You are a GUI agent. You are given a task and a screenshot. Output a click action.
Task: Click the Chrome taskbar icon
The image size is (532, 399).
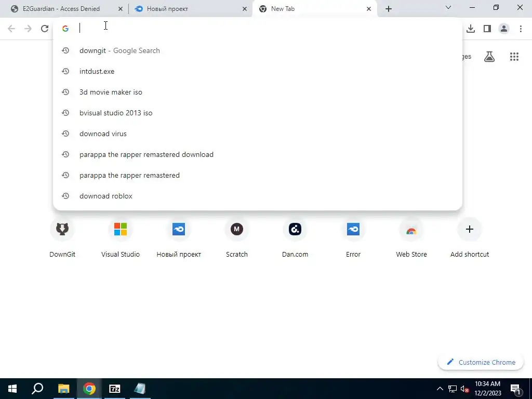[x=89, y=389]
